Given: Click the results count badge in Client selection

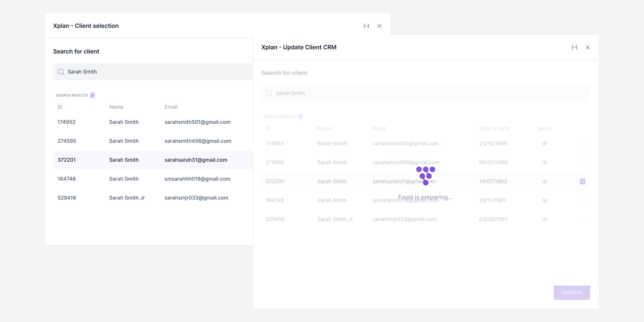Looking at the screenshot, I should [x=92, y=95].
